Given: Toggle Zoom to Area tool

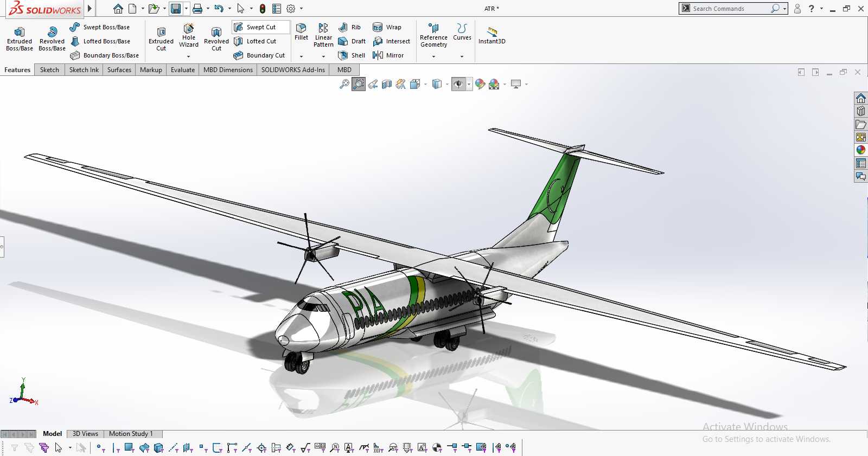Looking at the screenshot, I should (x=359, y=84).
